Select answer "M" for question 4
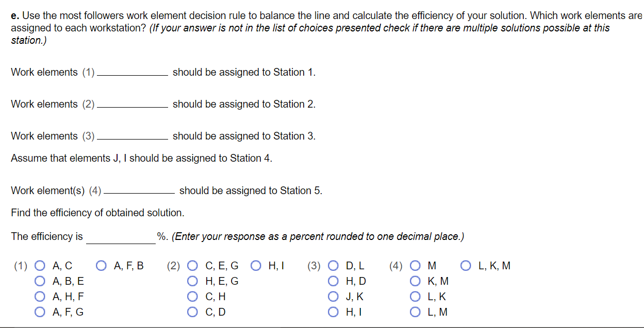The height and width of the screenshot is (328, 644). 415,266
